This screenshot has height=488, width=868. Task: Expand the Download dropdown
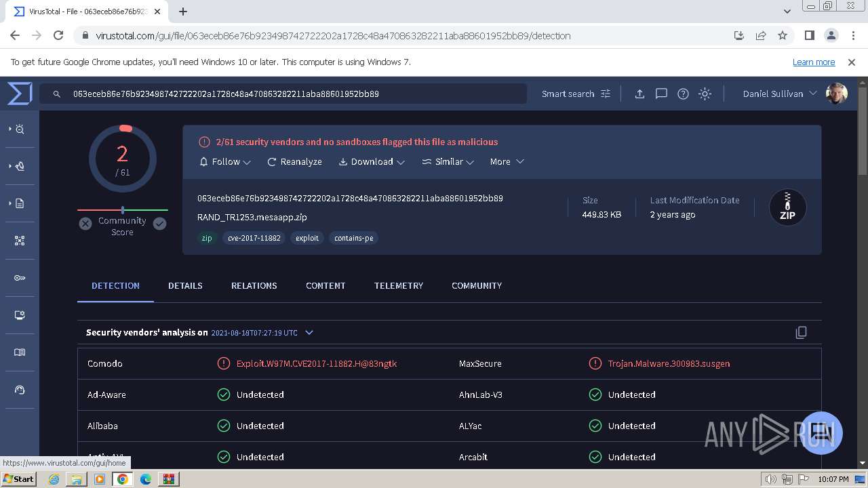pos(372,161)
